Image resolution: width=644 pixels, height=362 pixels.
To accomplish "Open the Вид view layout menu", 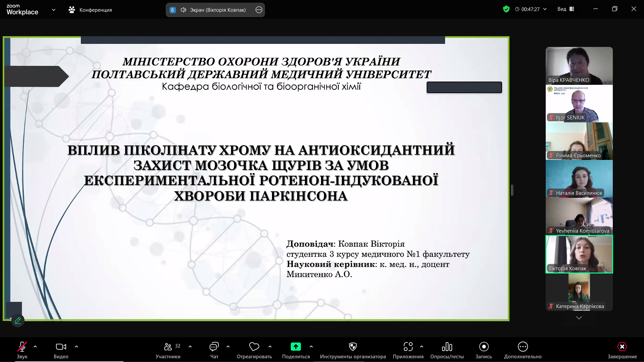I will tap(566, 9).
